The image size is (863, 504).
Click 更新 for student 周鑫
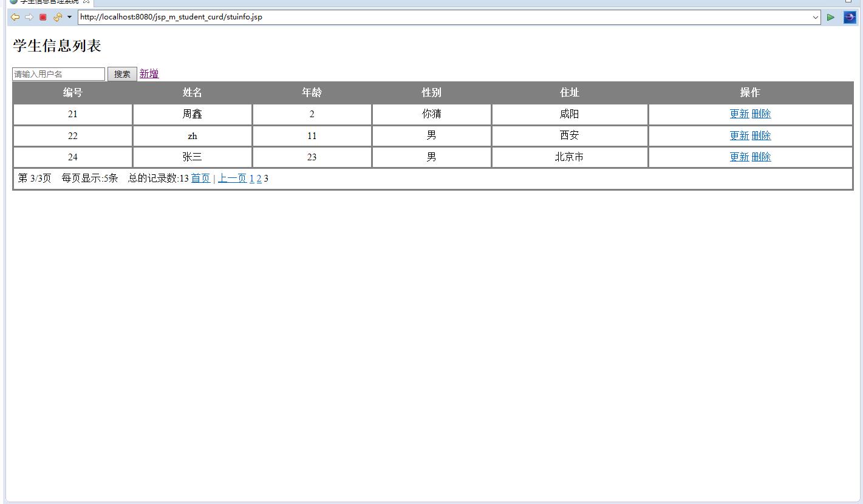[738, 114]
